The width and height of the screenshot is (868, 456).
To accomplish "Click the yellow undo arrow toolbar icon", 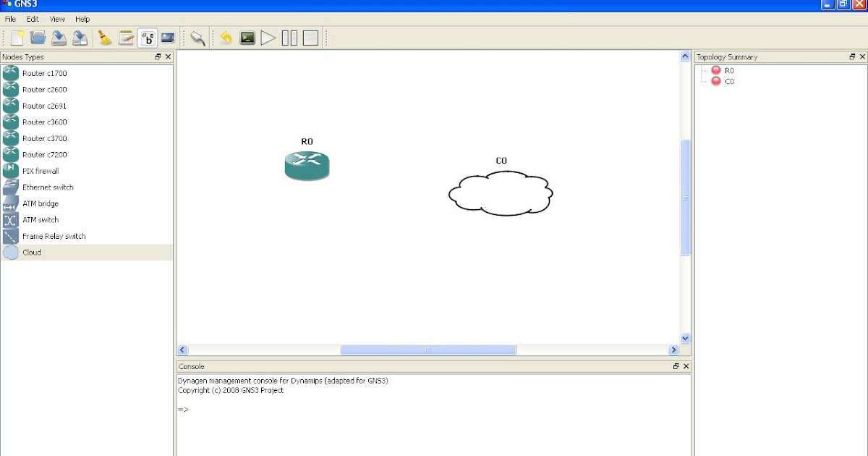I will click(226, 38).
